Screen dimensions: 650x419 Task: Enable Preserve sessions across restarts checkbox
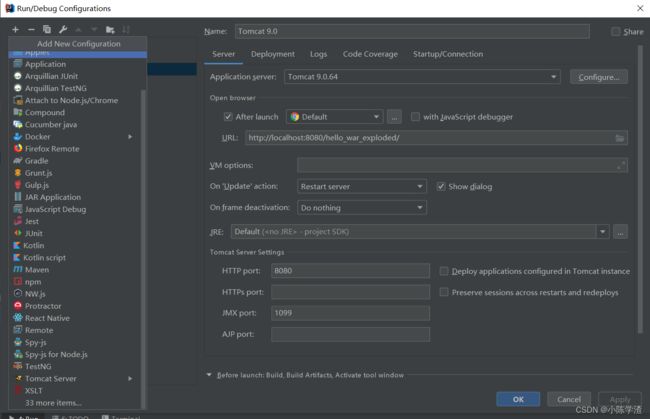tap(444, 292)
